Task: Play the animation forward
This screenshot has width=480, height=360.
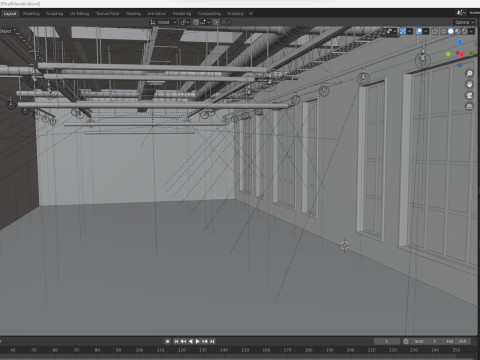Action: point(198,341)
